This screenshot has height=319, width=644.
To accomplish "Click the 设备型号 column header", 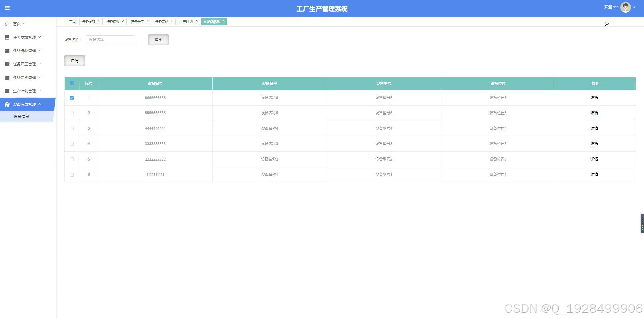I will coord(384,83).
